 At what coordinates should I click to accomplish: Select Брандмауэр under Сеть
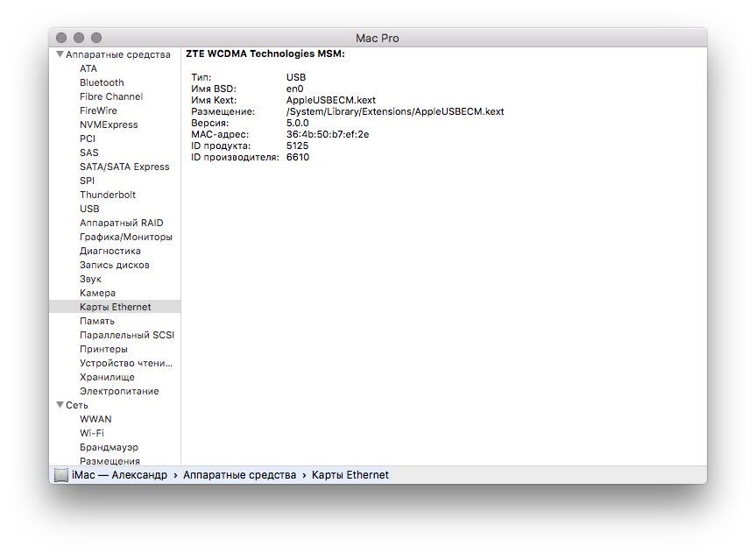coord(109,447)
